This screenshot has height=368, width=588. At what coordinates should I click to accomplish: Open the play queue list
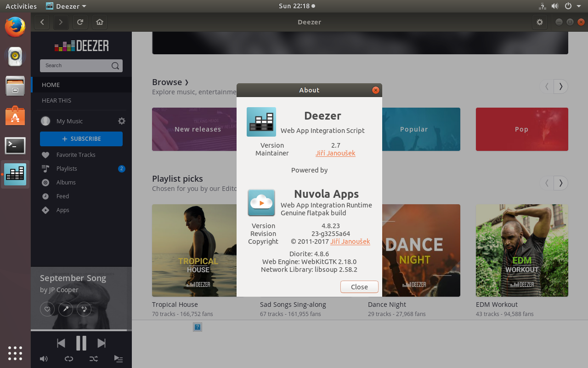coord(119,359)
